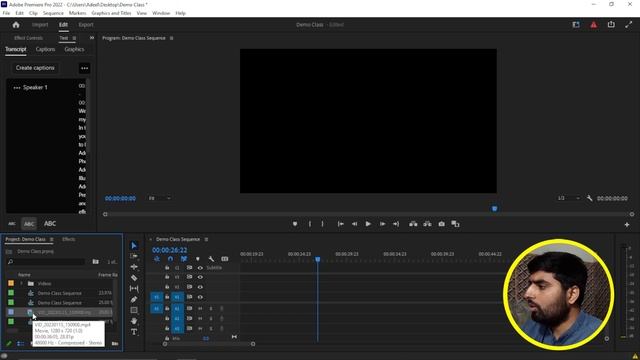Open Speaker 1 options dots
This screenshot has width=640, height=360.
[17, 87]
